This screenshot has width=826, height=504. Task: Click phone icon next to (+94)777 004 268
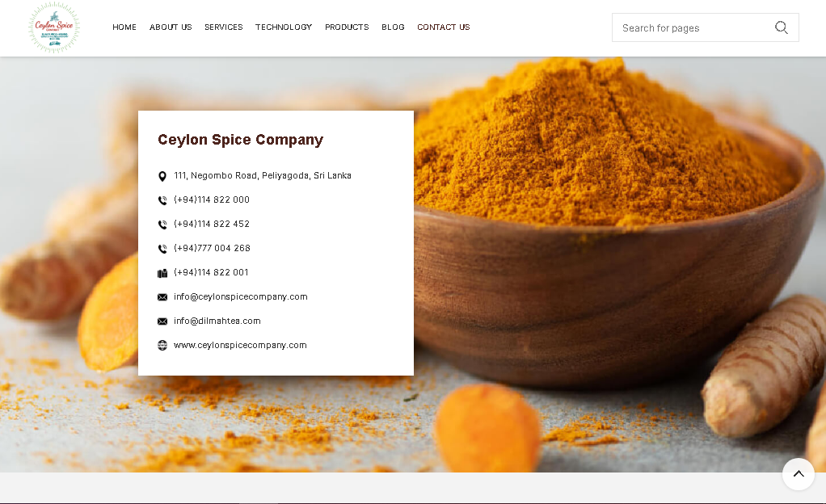point(162,249)
